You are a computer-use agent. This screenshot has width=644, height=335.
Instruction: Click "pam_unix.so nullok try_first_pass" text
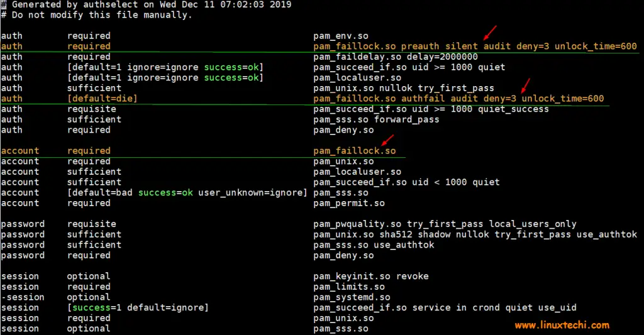tap(404, 88)
